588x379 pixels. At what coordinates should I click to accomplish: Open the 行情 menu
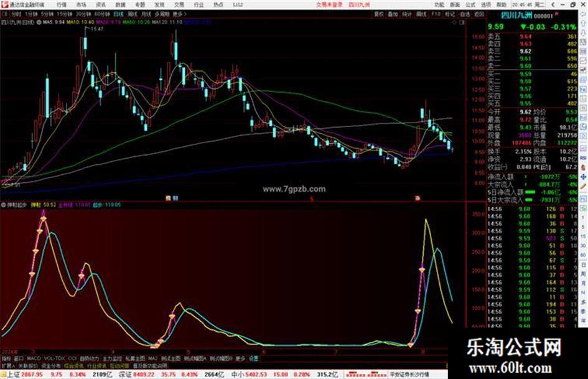point(62,5)
